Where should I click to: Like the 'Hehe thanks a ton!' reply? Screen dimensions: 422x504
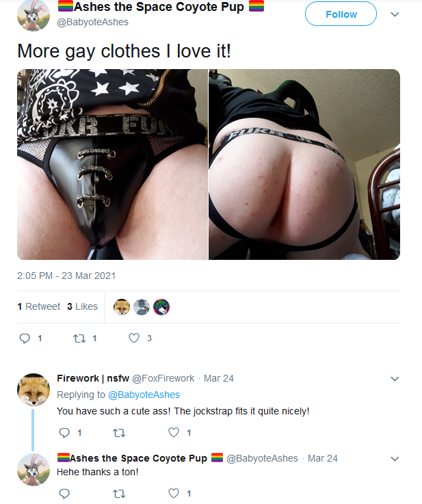(x=174, y=493)
